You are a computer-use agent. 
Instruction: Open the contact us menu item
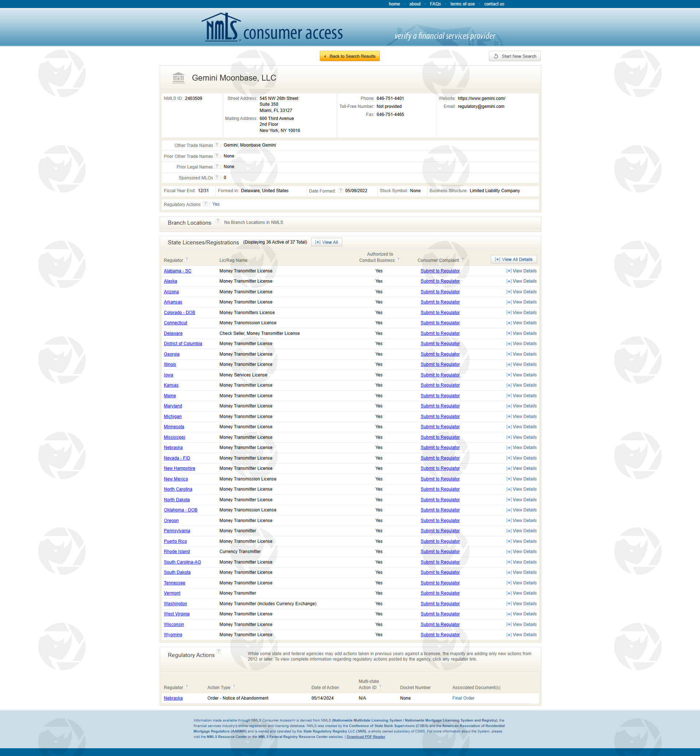(494, 4)
